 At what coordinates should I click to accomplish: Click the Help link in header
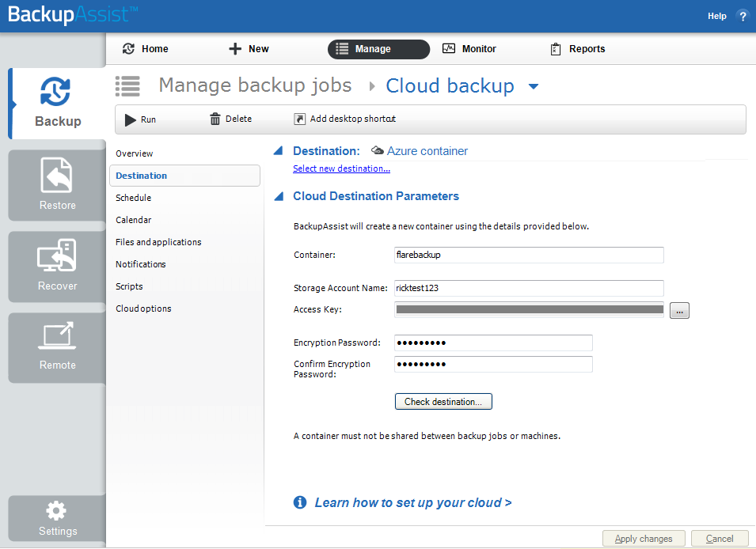click(x=717, y=17)
